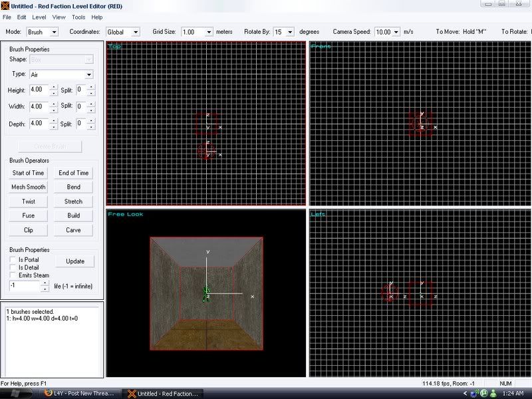The image size is (532, 399).
Task: Click the Height Split field
Action: point(81,90)
